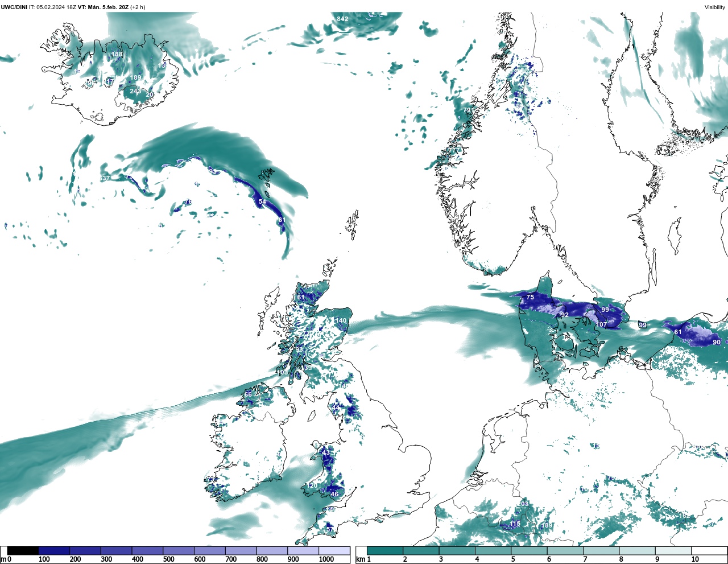728x564 pixels.
Task: Click the '188' value over northern Iceland
Action: tap(117, 55)
